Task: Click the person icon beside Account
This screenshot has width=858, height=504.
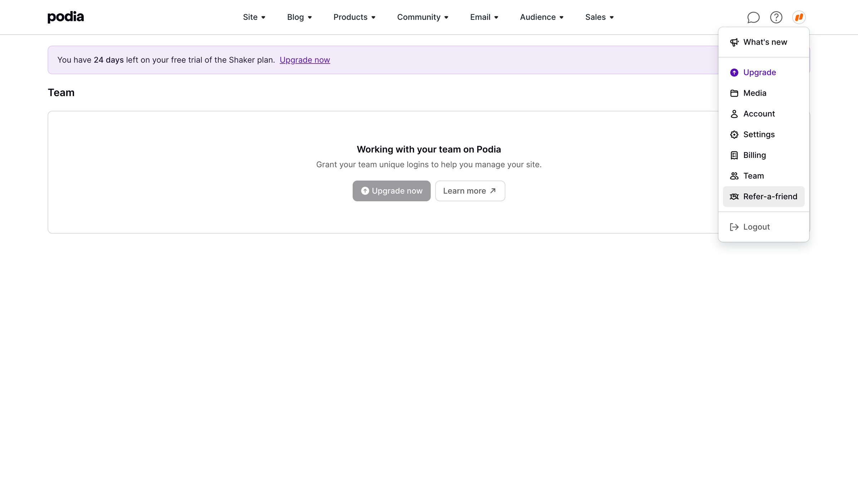Action: pyautogui.click(x=734, y=114)
